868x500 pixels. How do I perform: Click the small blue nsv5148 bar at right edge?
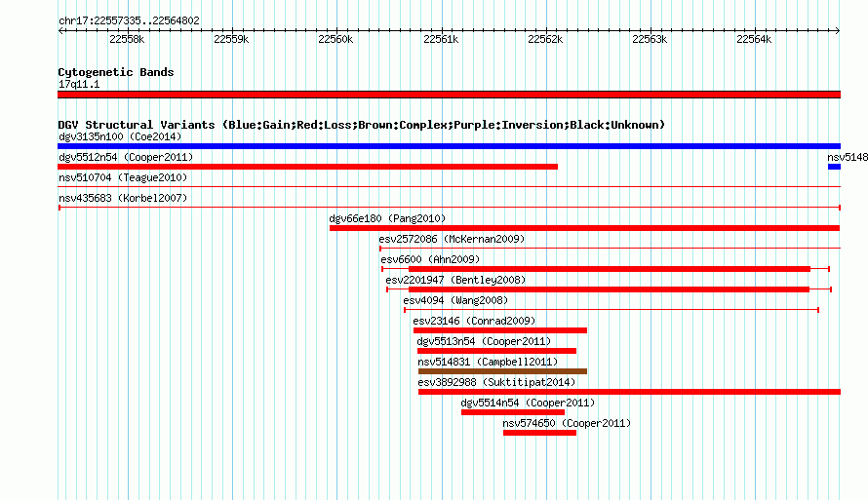(x=834, y=167)
